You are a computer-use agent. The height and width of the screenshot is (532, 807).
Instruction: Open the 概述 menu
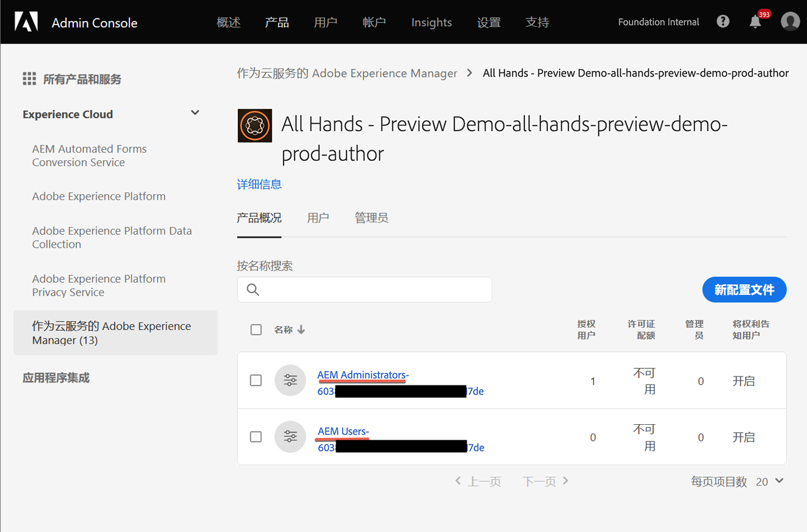pos(228,22)
